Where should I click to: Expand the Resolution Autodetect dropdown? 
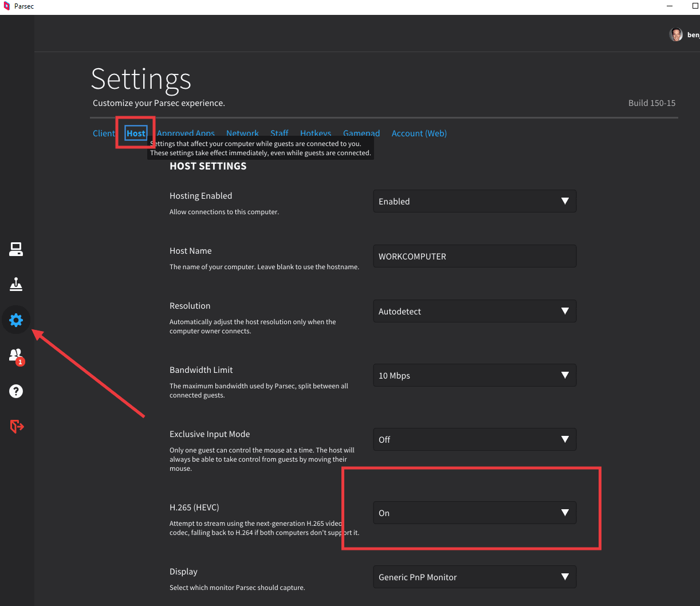(474, 312)
